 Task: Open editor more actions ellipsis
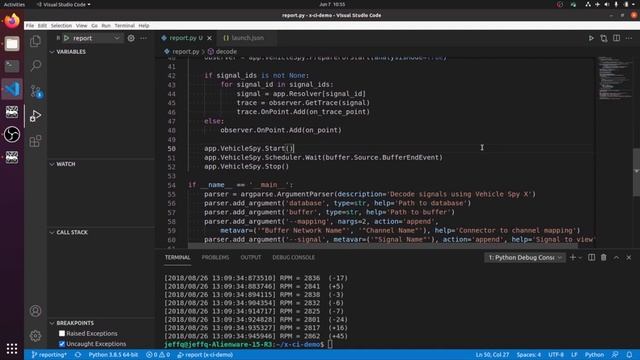click(629, 38)
